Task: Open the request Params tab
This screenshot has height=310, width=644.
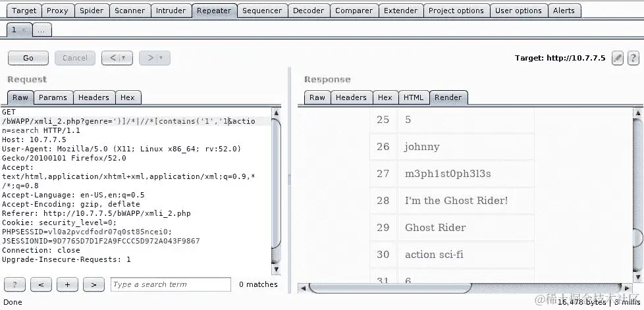Action: 53,97
